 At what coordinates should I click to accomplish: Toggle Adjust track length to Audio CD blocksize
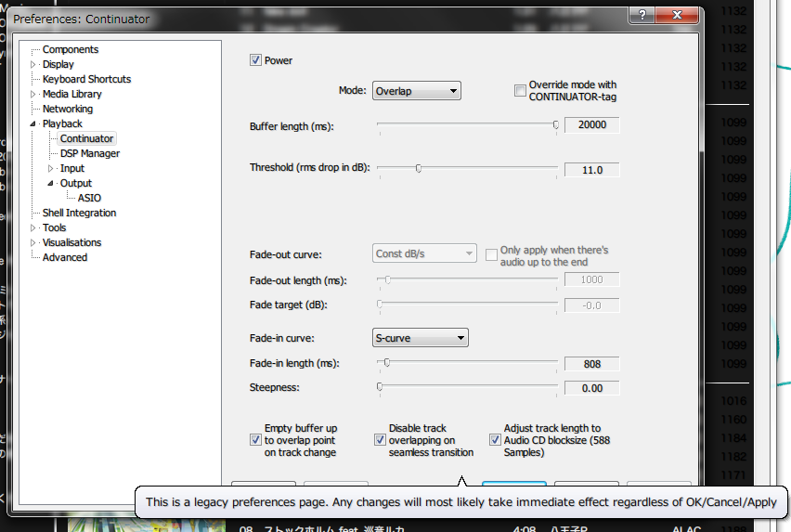pyautogui.click(x=495, y=440)
